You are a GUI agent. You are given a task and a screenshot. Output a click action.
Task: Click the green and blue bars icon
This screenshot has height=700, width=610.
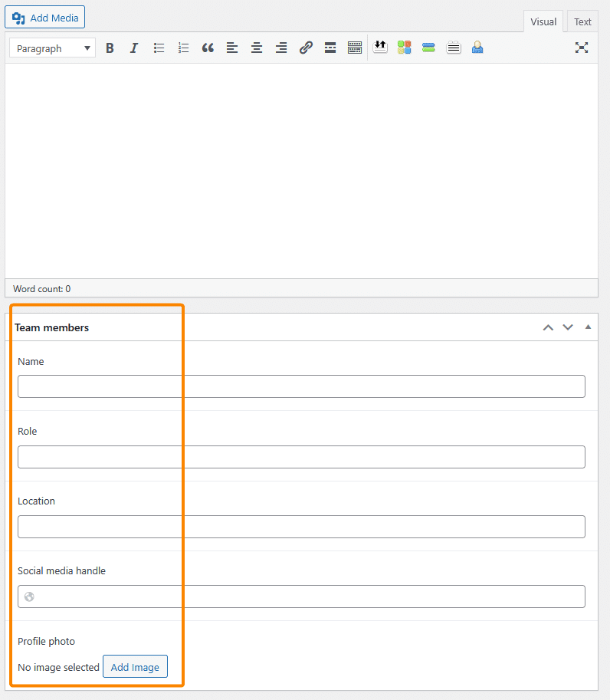coord(428,47)
